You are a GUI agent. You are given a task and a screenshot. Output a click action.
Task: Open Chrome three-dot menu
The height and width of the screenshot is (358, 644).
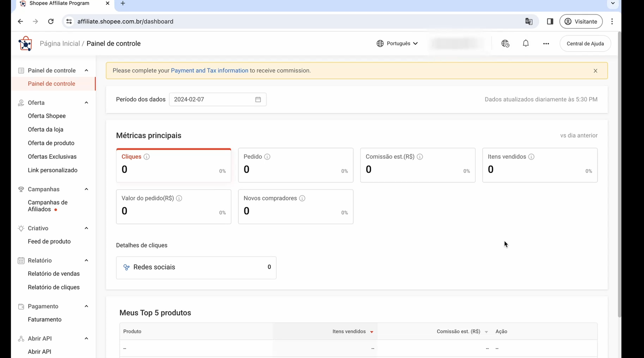pos(612,21)
